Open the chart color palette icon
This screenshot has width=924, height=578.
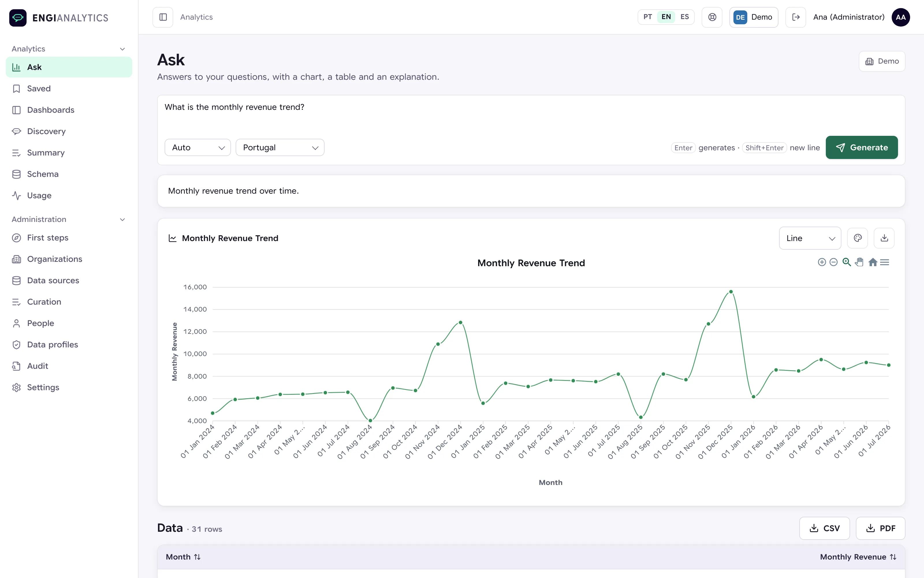858,238
